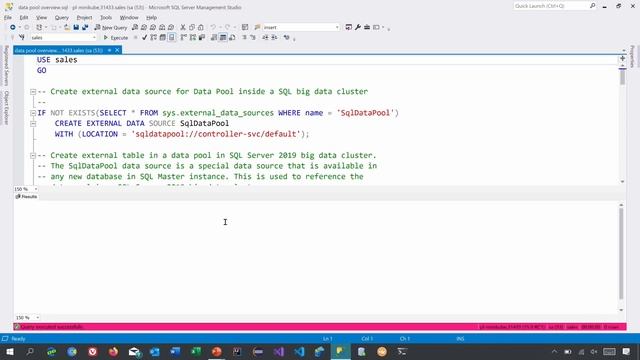Open the Query menu

click(62, 18)
